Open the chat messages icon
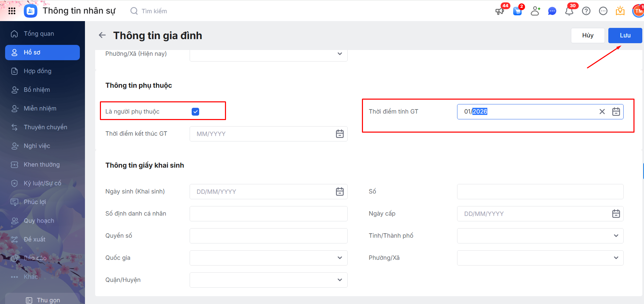The image size is (644, 304). click(552, 11)
